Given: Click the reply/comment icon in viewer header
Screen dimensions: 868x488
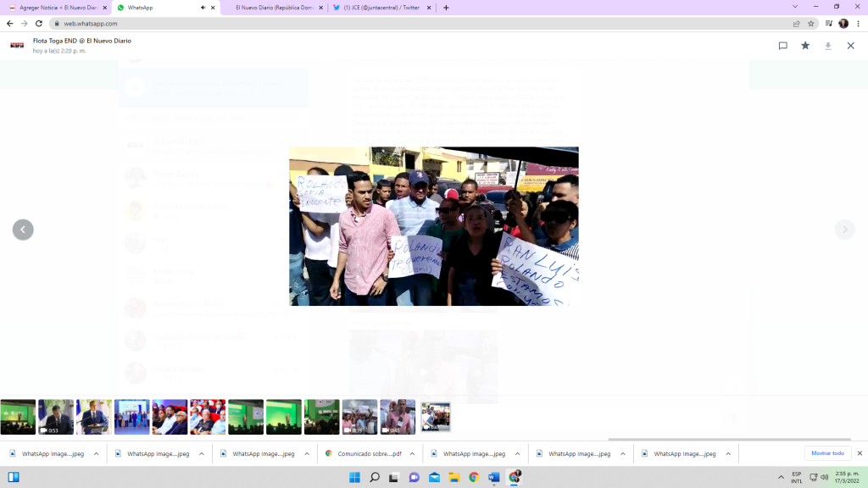Looking at the screenshot, I should (x=782, y=46).
